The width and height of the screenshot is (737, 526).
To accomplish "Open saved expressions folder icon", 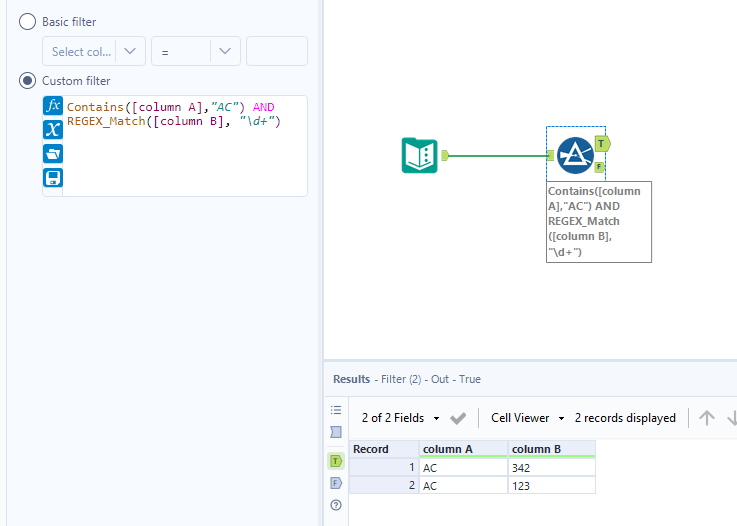I will tap(53, 153).
